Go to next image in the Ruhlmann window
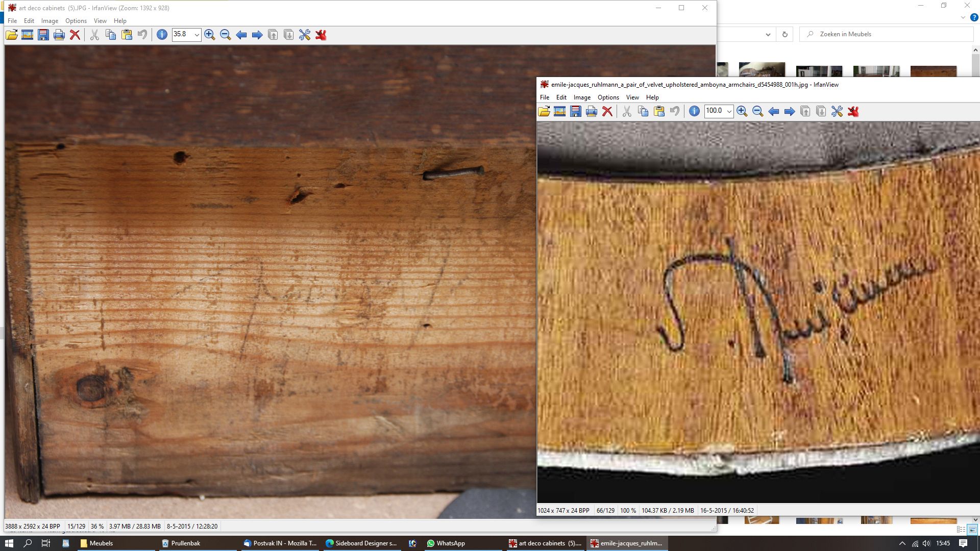Viewport: 980px width, 551px height. tap(789, 111)
